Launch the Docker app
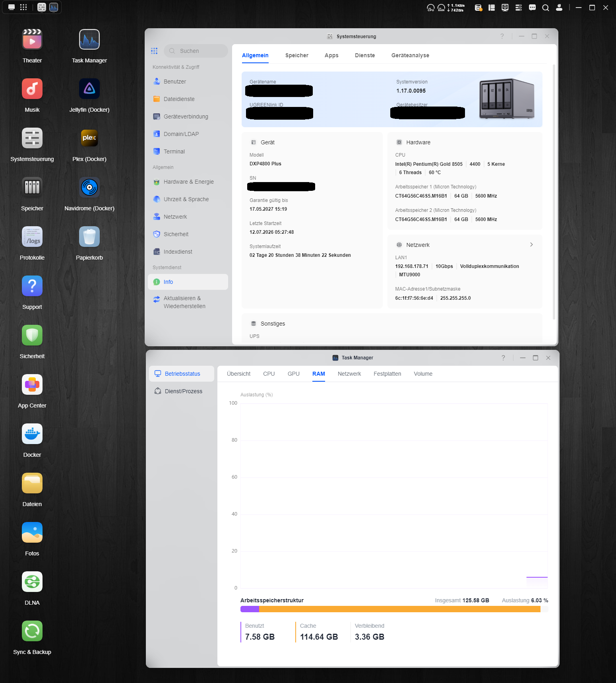 32,434
